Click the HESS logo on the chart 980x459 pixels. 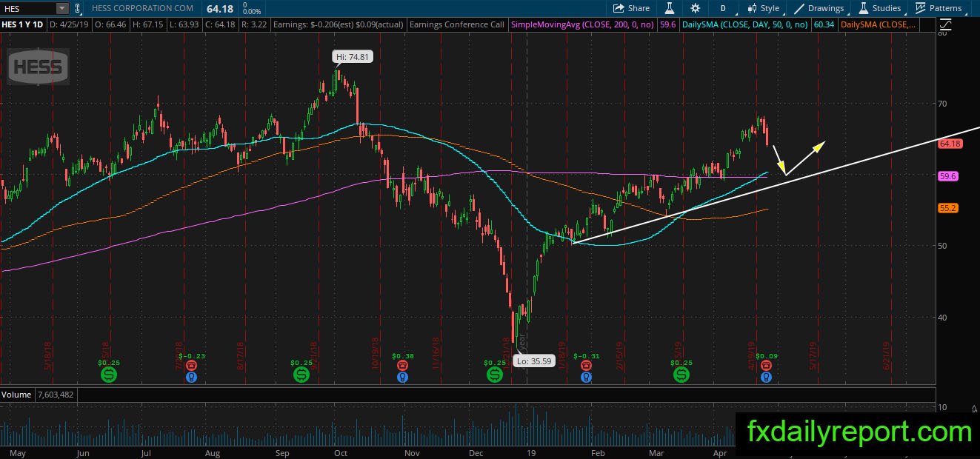(39, 68)
